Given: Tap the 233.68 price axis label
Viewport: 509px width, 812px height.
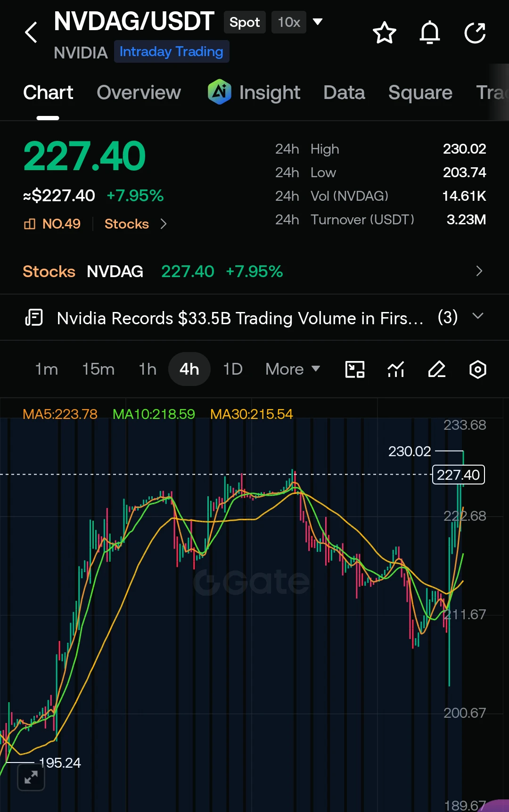Looking at the screenshot, I should [x=465, y=425].
